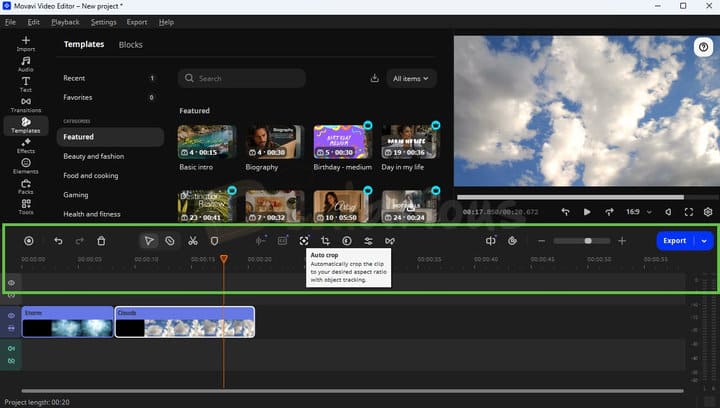Screen dimensions: 720x408
Task: Open the Audio panel in the sidebar
Action: 26,64
